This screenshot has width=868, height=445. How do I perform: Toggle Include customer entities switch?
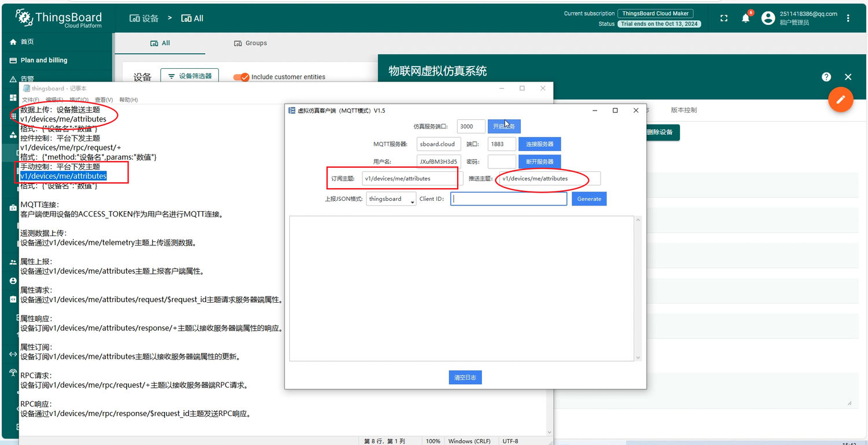click(241, 77)
